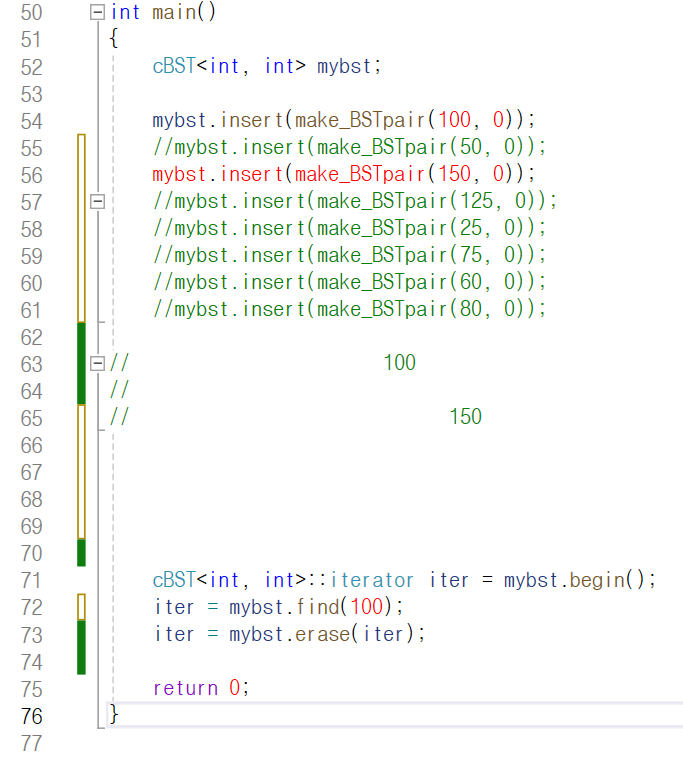Click the int main() signature
The width and height of the screenshot is (683, 757).
(163, 12)
